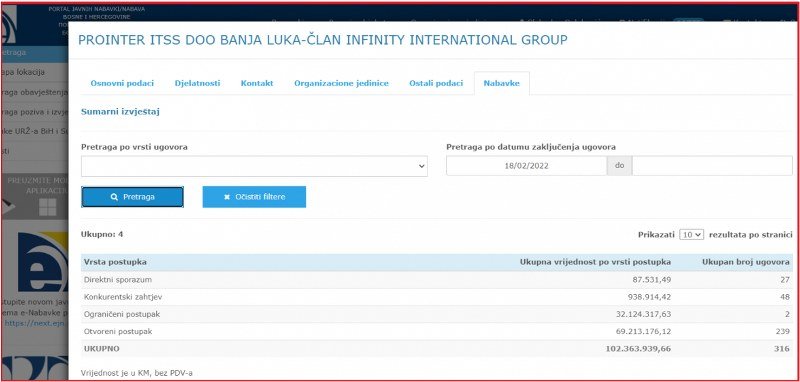This screenshot has height=382, width=800.
Task: Click the Vrijednost je u KM note
Action: (137, 373)
